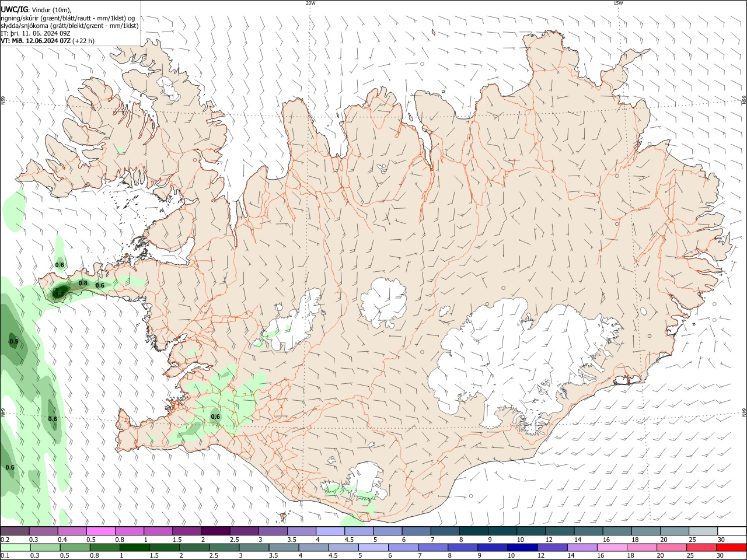Click the '20W' longitude label
The height and width of the screenshot is (560, 747).
tap(310, 3)
